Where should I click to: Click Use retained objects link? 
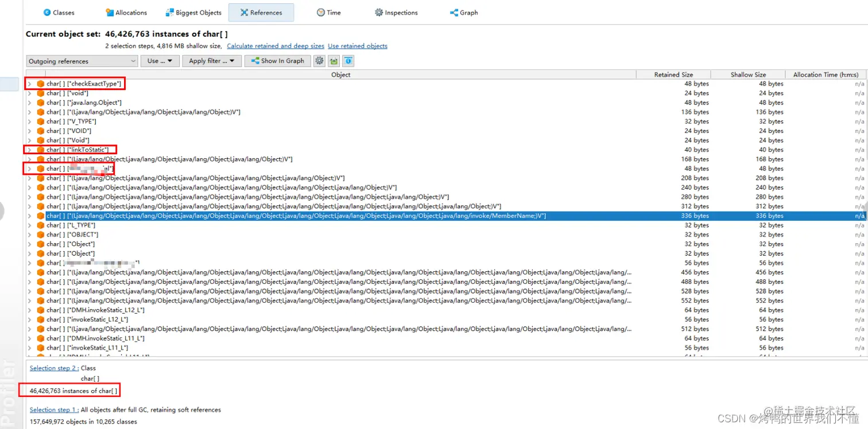[x=358, y=46]
